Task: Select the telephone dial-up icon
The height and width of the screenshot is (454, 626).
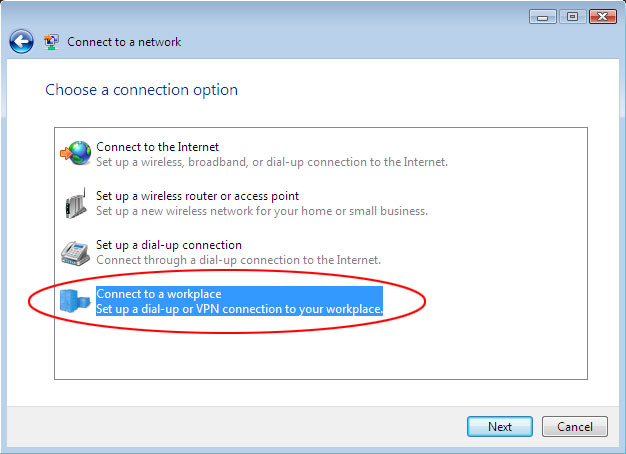Action: click(75, 253)
